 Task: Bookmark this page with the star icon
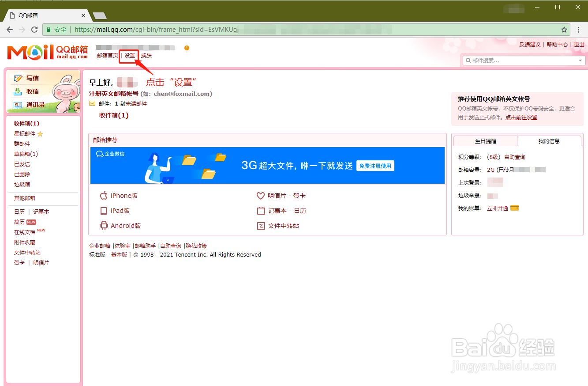click(564, 30)
